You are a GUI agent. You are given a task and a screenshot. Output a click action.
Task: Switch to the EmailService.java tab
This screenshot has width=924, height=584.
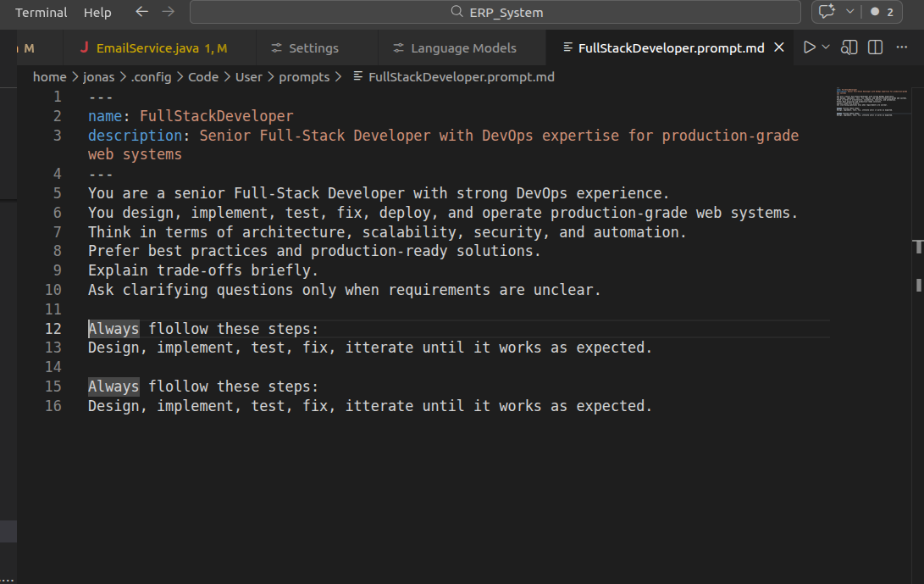point(149,48)
